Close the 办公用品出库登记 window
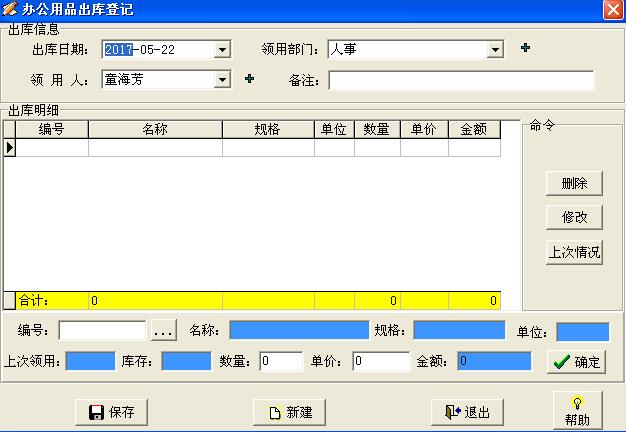 (613, 9)
